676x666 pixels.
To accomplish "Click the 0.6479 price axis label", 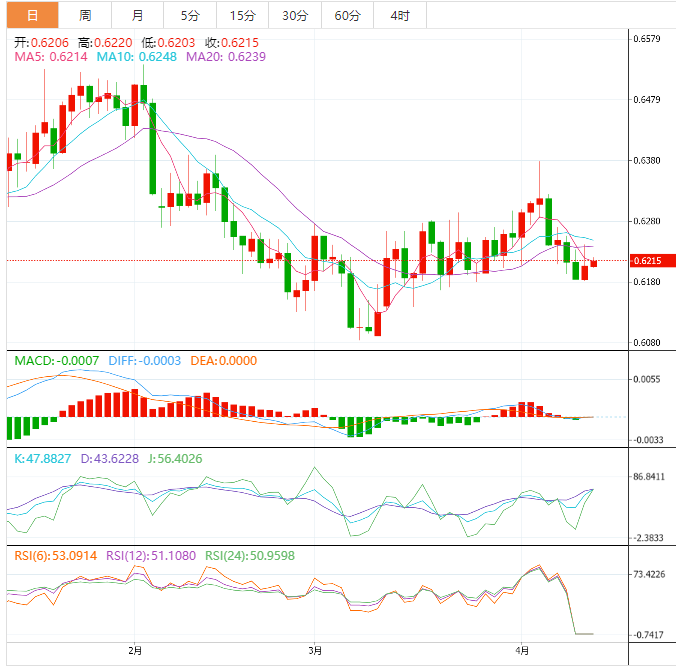I will (647, 100).
